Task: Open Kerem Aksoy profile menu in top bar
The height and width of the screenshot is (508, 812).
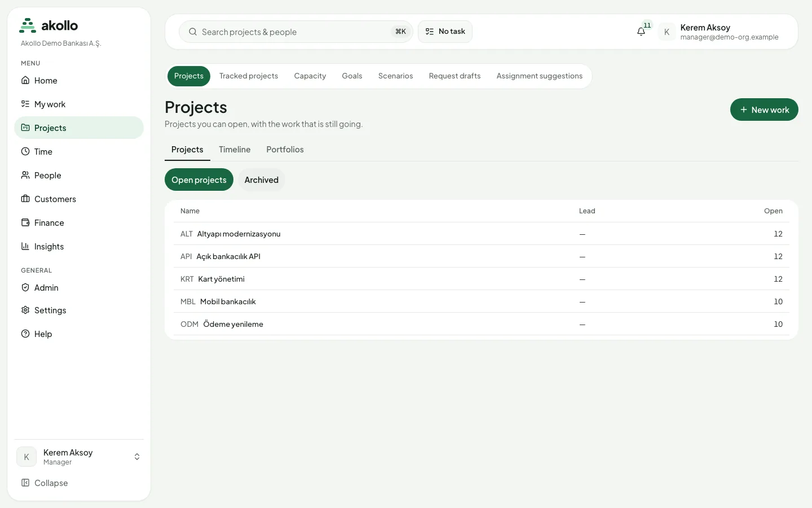Action: [719, 32]
